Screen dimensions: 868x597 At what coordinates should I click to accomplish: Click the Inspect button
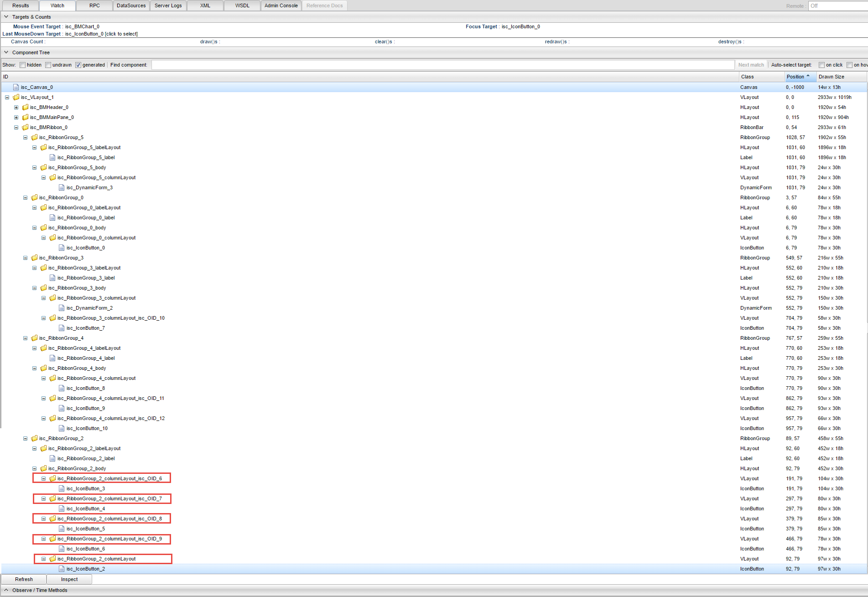click(69, 579)
